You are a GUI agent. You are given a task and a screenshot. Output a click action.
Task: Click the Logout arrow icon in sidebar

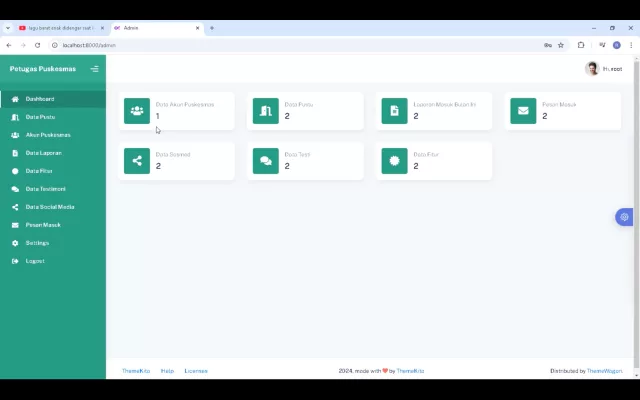15,261
